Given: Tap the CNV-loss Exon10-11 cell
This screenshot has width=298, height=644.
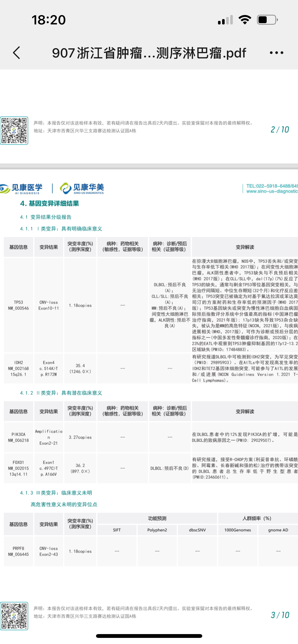Looking at the screenshot, I should (x=49, y=305).
